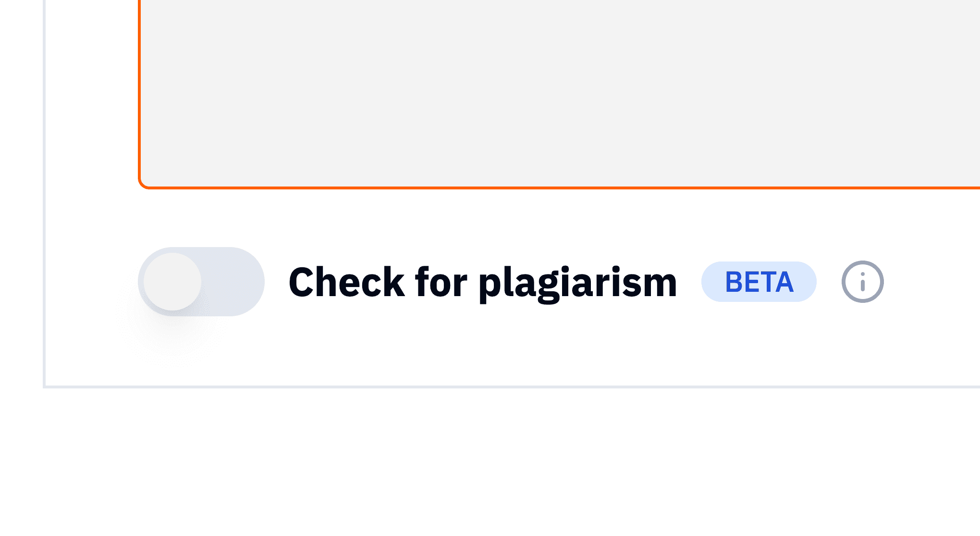Click the gray track of the plagiarism switch
This screenshot has width=980, height=536.
tap(233, 282)
